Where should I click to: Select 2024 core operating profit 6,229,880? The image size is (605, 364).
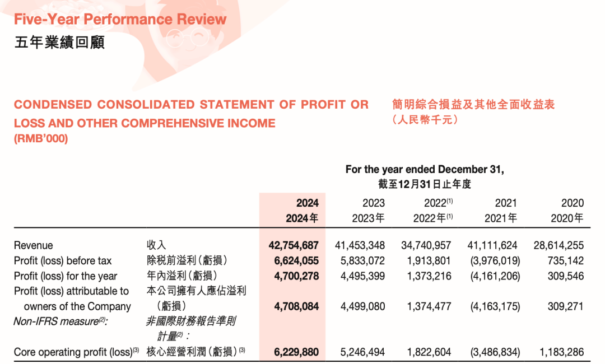[296, 352]
